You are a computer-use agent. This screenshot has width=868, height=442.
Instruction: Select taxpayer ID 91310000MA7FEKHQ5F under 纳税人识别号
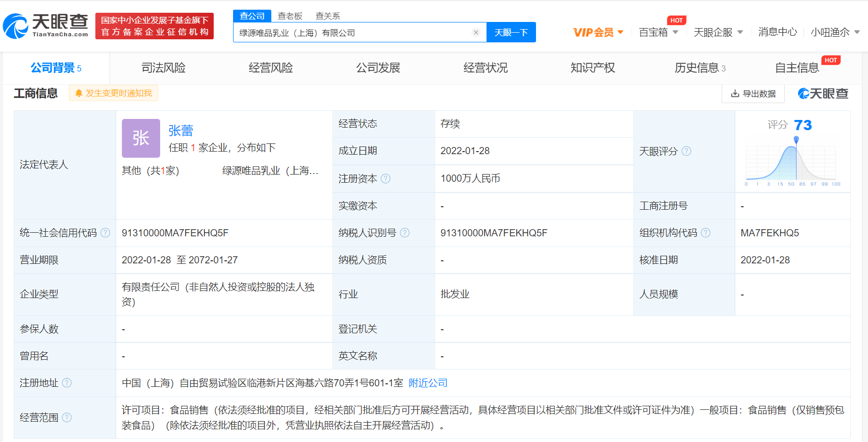494,233
